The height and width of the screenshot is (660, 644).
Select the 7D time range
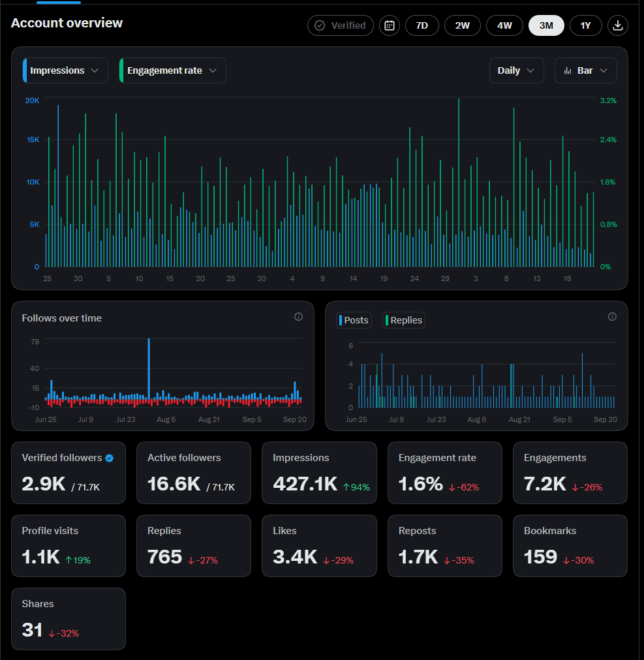[422, 25]
